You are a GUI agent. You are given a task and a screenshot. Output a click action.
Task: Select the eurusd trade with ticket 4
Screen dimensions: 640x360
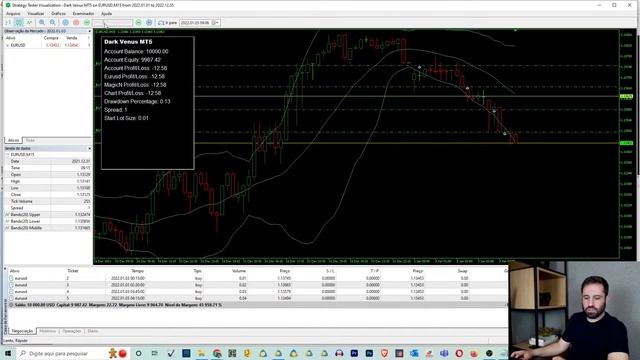tap(257, 292)
